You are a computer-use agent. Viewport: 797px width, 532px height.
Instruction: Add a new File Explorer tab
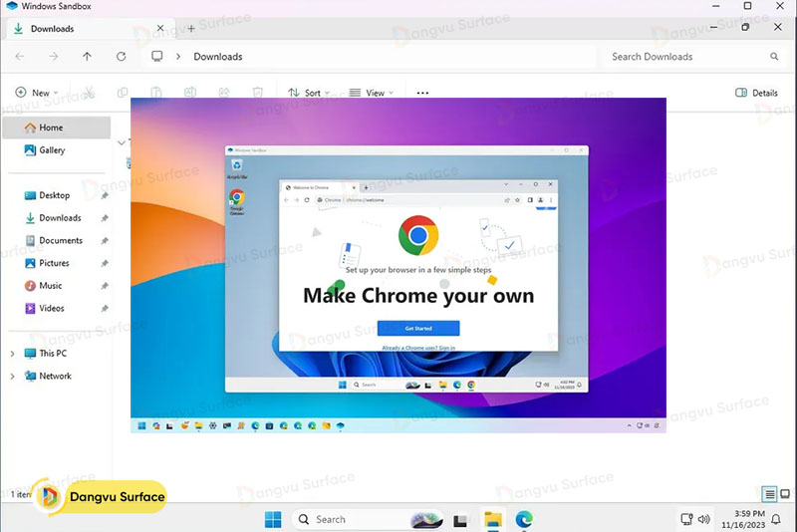[x=191, y=29]
